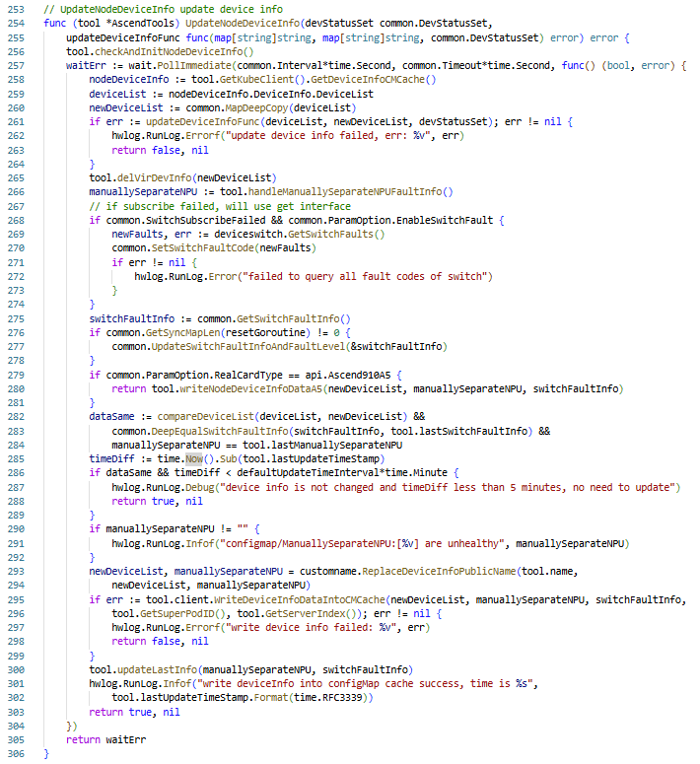Click 'return false, nil' on line 263
The width and height of the screenshot is (700, 764).
[160, 151]
